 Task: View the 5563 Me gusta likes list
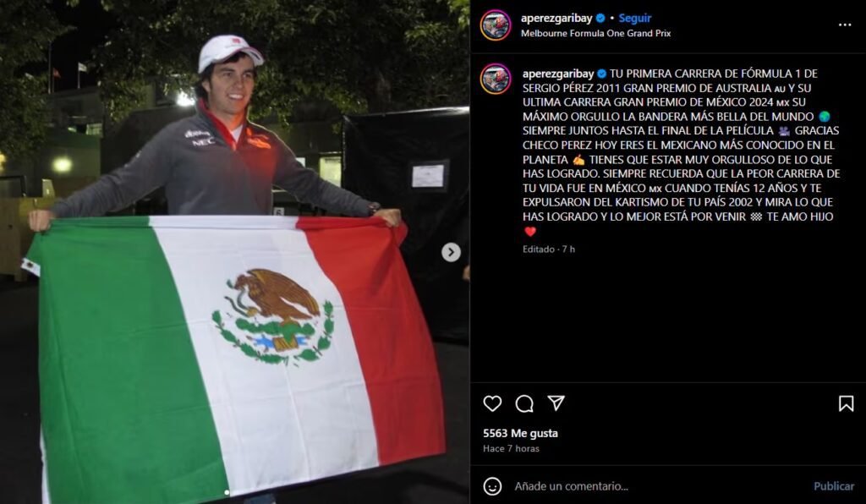click(x=520, y=433)
